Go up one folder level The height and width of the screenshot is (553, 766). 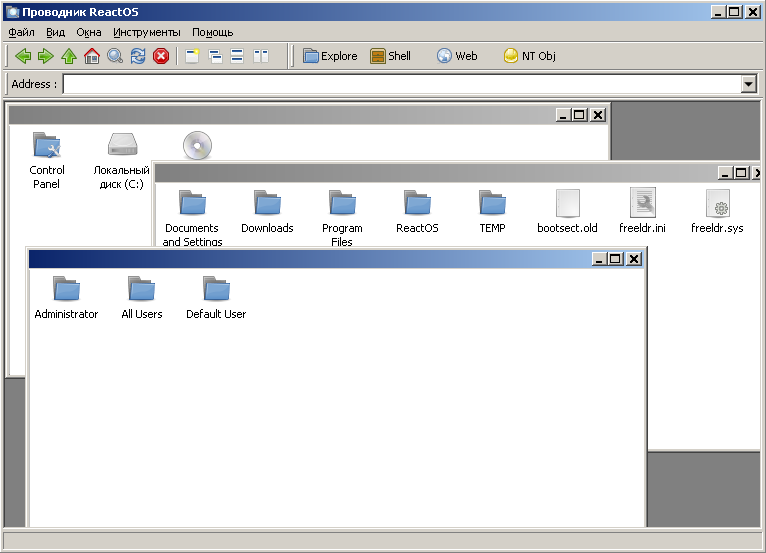point(69,56)
